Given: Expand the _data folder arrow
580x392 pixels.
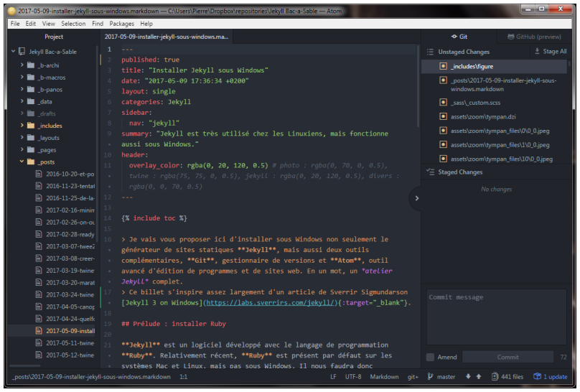Looking at the screenshot, I should click(x=22, y=101).
